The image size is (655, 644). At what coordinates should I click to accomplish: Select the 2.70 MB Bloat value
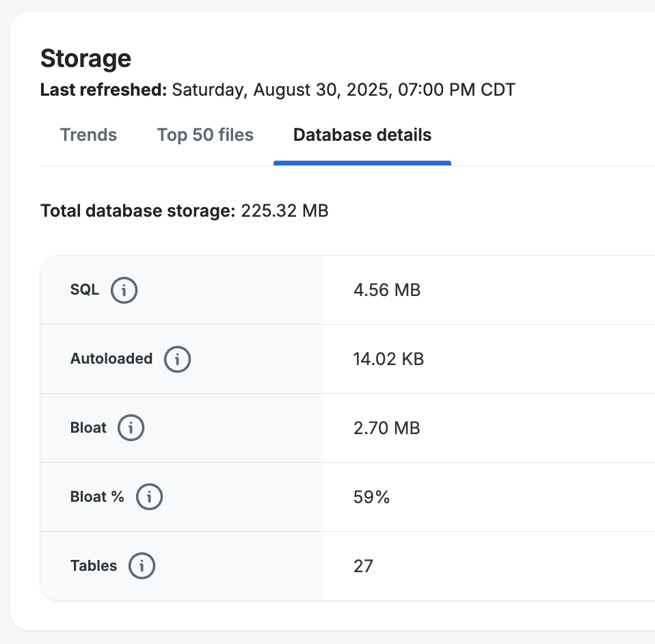386,429
